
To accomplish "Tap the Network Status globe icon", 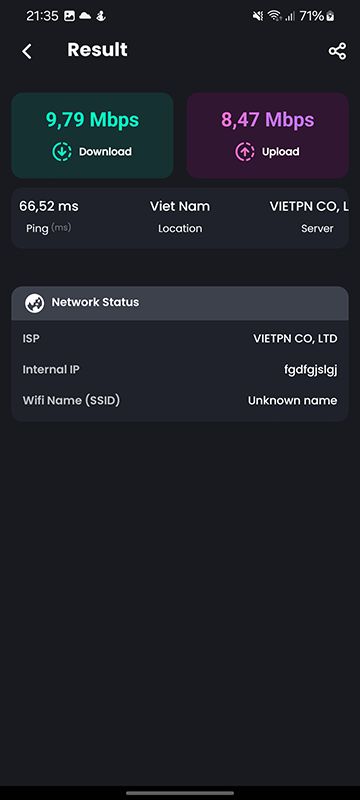I will (x=34, y=303).
